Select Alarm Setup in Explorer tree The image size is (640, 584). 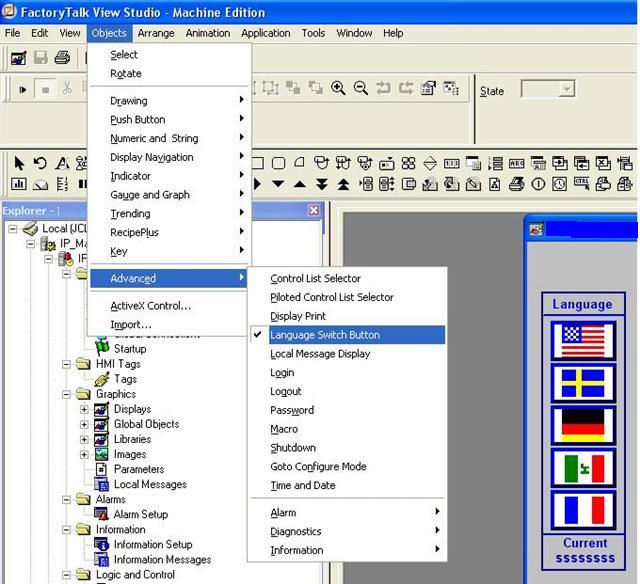click(x=141, y=514)
